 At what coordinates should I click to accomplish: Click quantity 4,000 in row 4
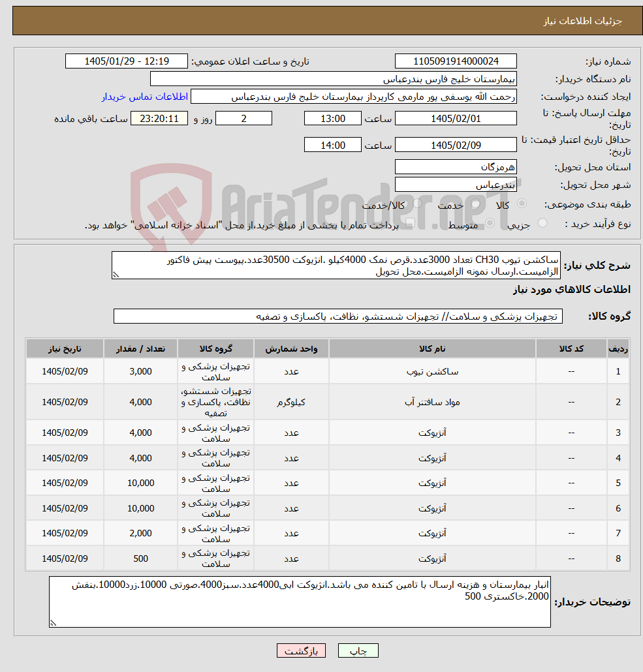point(140,458)
